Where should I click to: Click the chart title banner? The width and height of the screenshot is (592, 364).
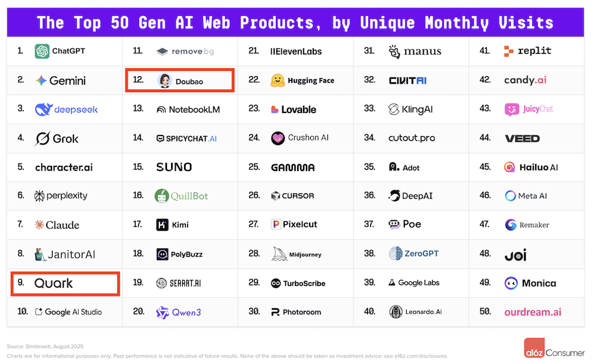click(x=295, y=22)
